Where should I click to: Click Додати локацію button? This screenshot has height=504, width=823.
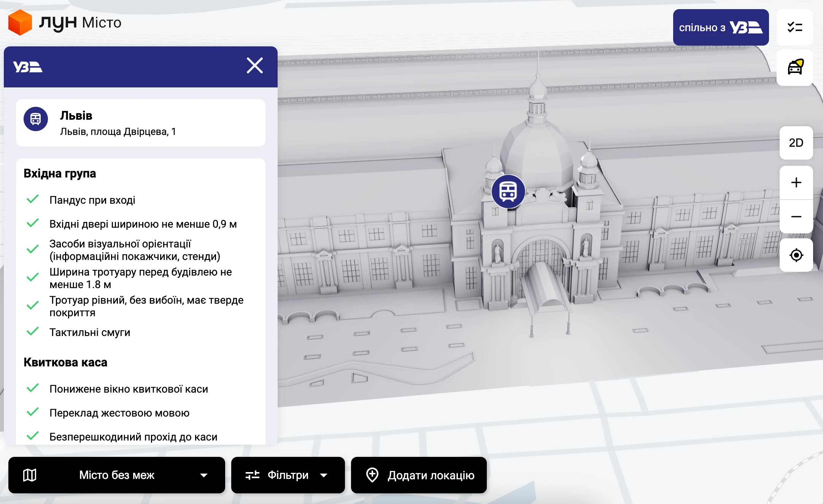(x=419, y=475)
